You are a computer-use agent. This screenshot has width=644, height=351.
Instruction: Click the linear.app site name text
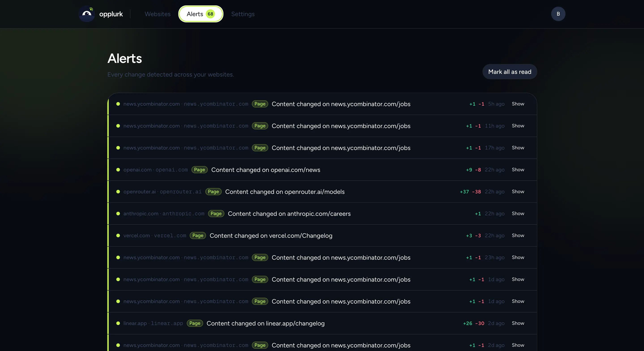point(135,323)
